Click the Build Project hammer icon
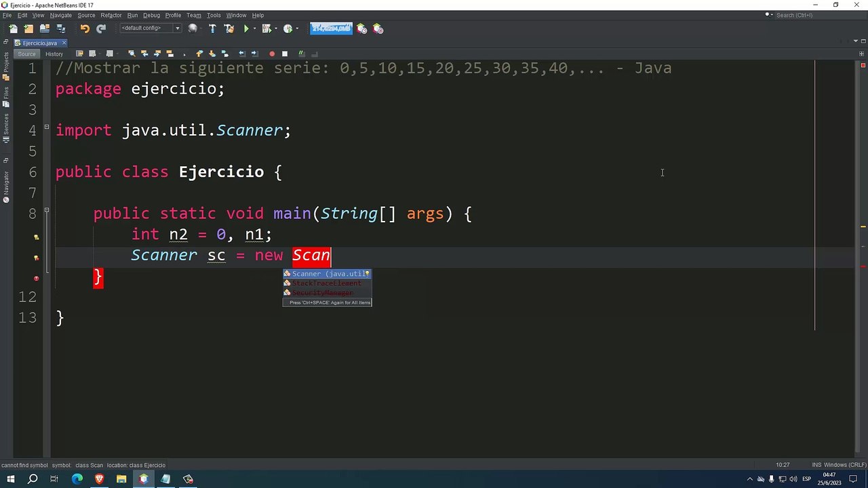Screen dimensions: 868x488 (x=212, y=28)
